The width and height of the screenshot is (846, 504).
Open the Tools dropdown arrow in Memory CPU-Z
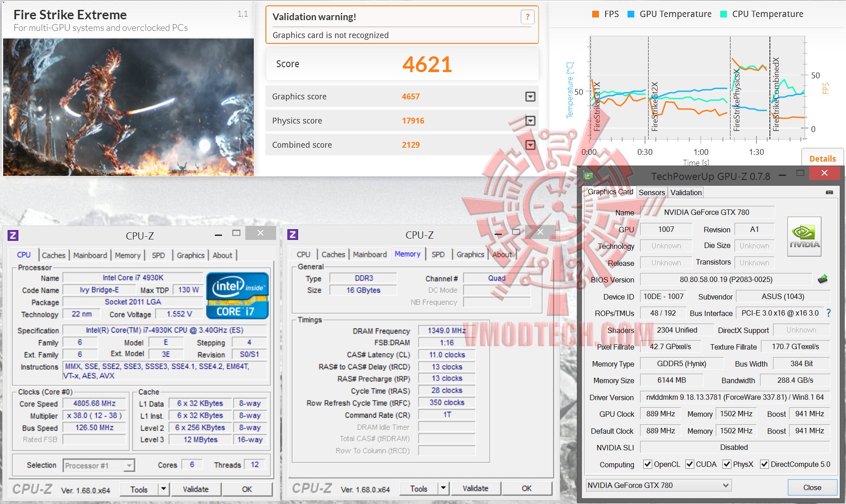point(444,488)
